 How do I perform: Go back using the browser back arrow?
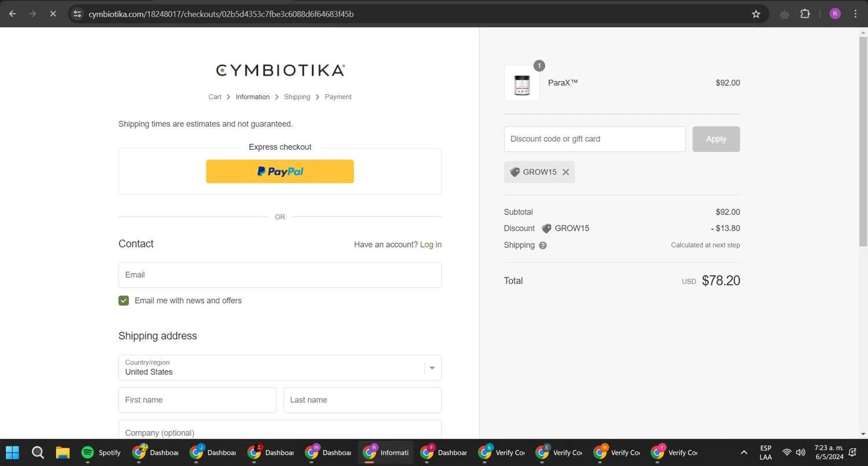click(12, 14)
